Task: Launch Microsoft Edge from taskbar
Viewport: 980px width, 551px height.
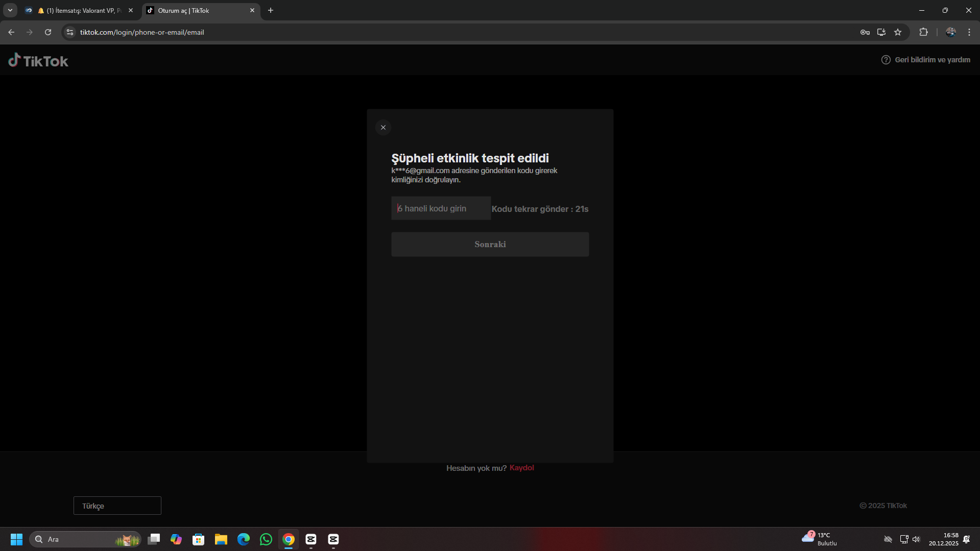Action: tap(244, 539)
